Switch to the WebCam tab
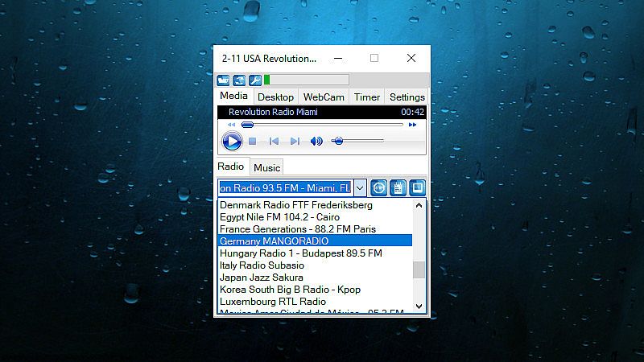Screen dimensions: 644x362 click(x=324, y=97)
